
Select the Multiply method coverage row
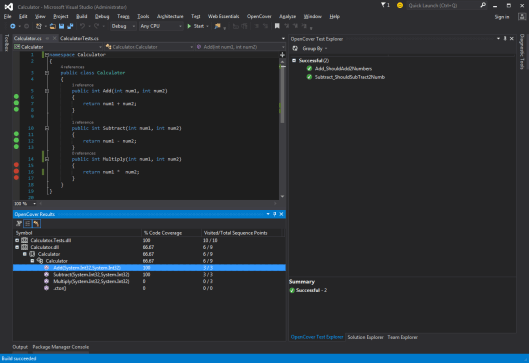point(149,281)
